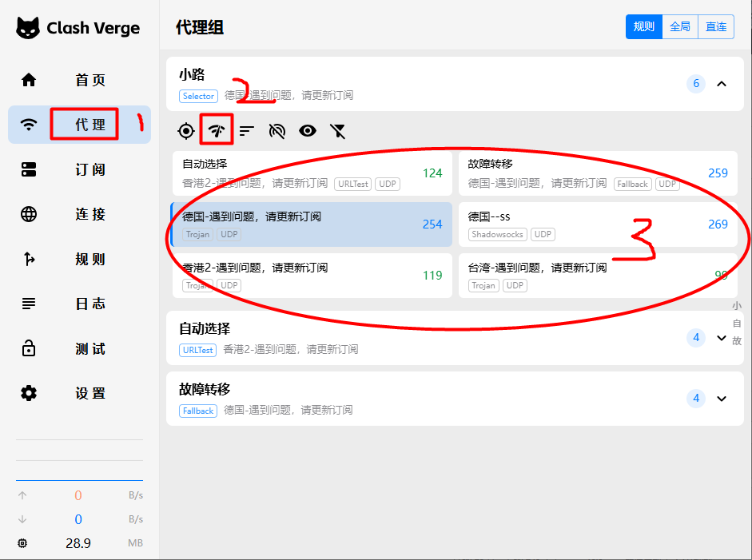Switch to 全局 global mode
Viewport: 752px width, 560px height.
pyautogui.click(x=680, y=26)
